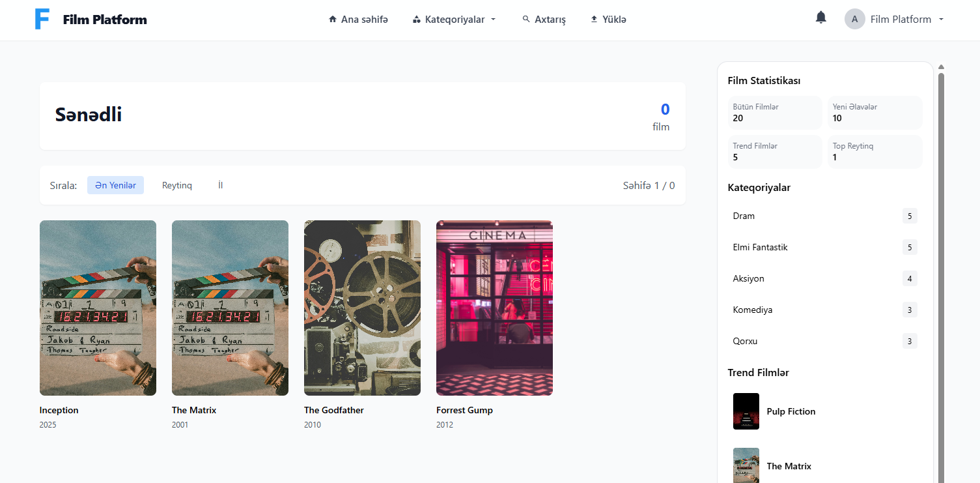The image size is (980, 483).
Task: Open the notifications bell
Action: point(820,18)
